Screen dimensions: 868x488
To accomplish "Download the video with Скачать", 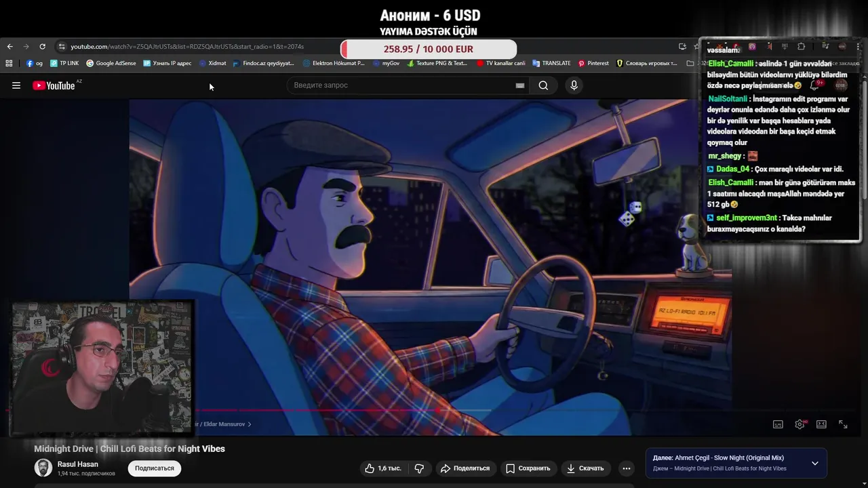I will pos(585,468).
